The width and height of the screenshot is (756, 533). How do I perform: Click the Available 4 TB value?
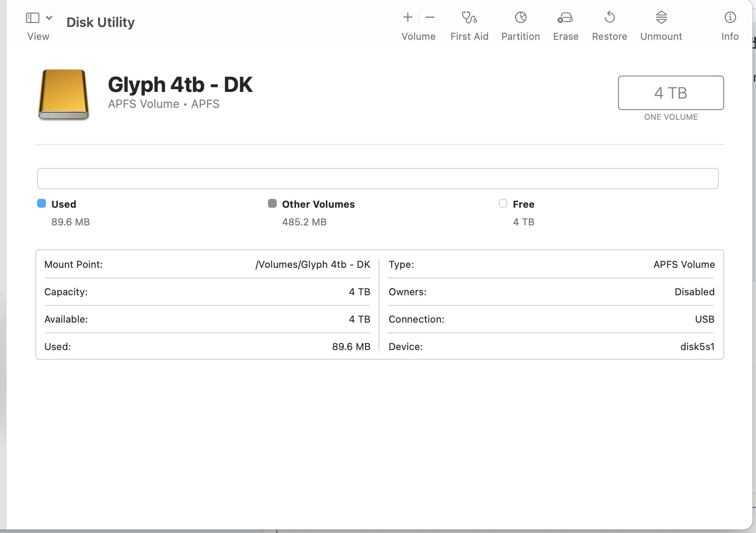coord(359,319)
